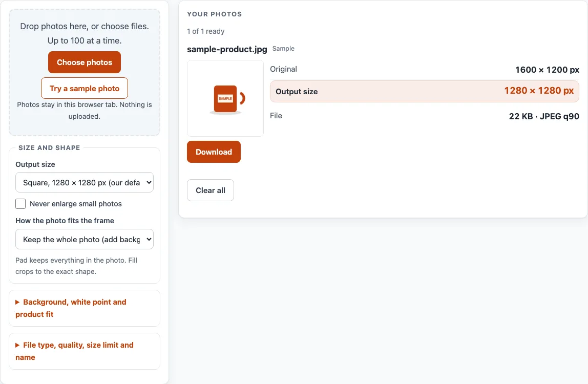Click the Photos stay in this browser note
The width and height of the screenshot is (588, 384).
point(85,110)
